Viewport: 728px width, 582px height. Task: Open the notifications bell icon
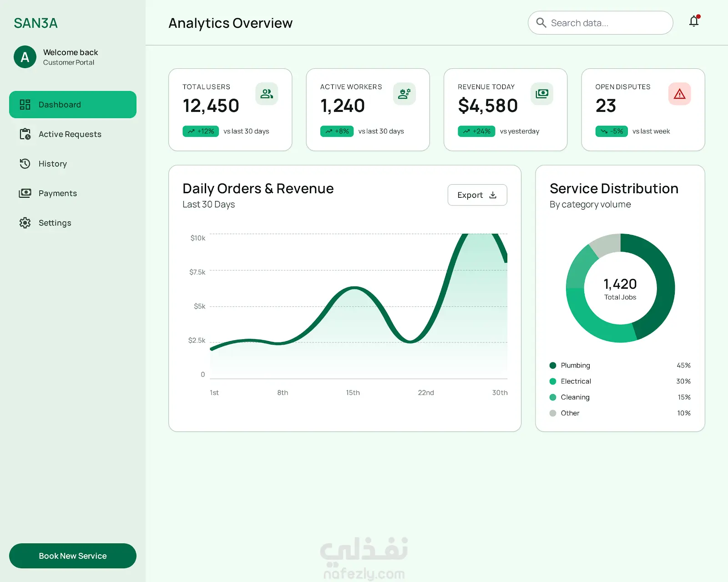694,21
